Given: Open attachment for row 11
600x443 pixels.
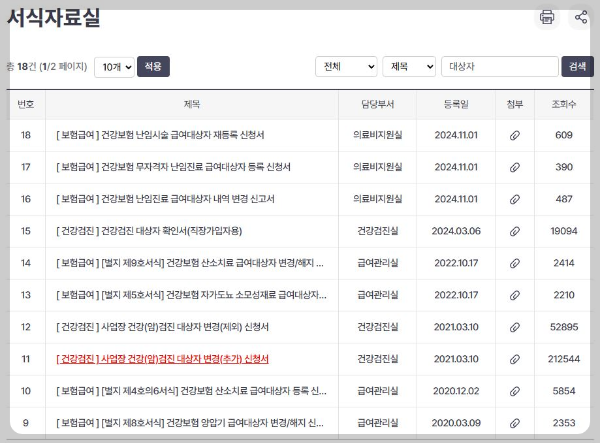Looking at the screenshot, I should click(x=515, y=359).
